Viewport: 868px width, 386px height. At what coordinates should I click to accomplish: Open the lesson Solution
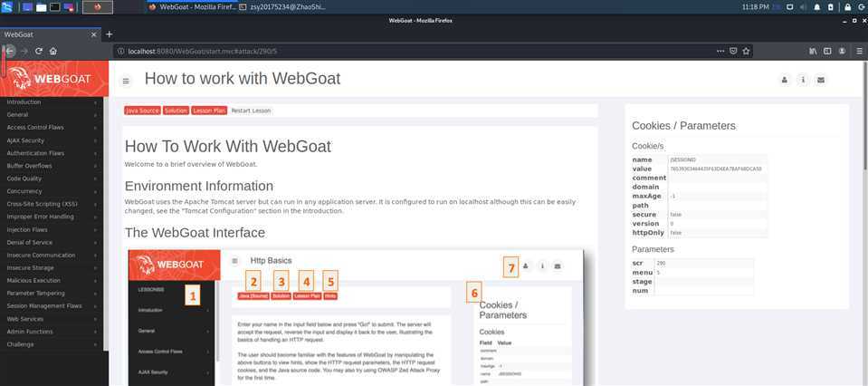pyautogui.click(x=176, y=111)
